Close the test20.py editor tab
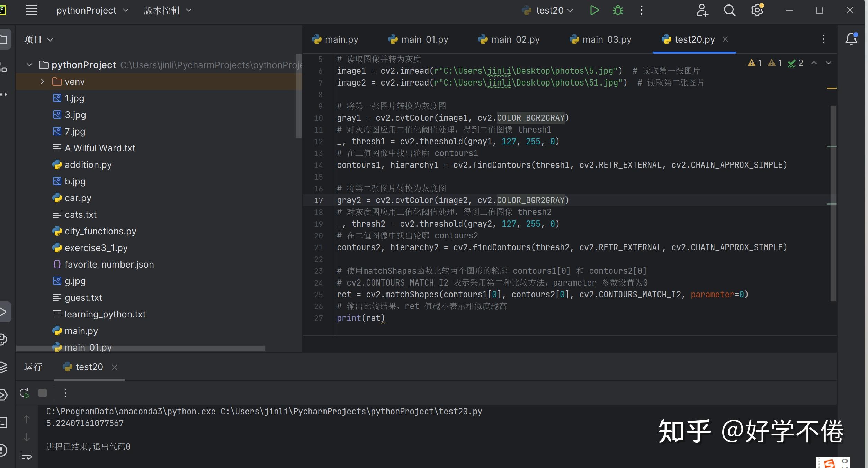Screen dimensions: 868x468 (x=725, y=39)
